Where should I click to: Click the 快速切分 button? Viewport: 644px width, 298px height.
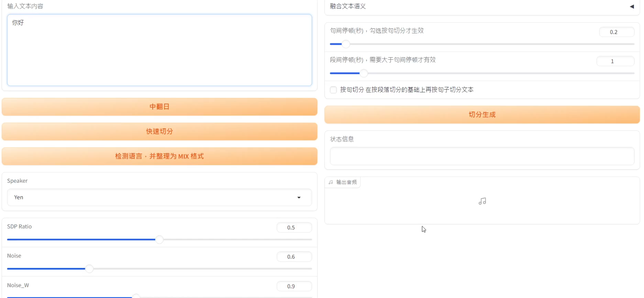(x=159, y=132)
